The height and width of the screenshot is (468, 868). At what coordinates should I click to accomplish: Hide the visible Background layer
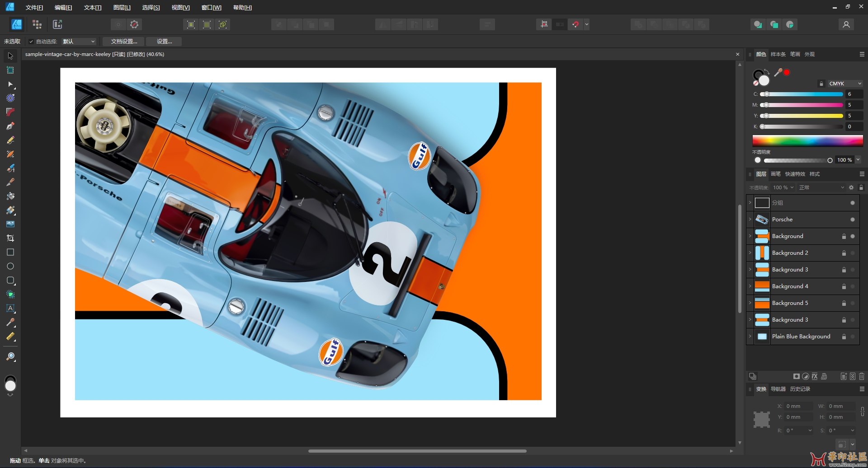pyautogui.click(x=853, y=236)
